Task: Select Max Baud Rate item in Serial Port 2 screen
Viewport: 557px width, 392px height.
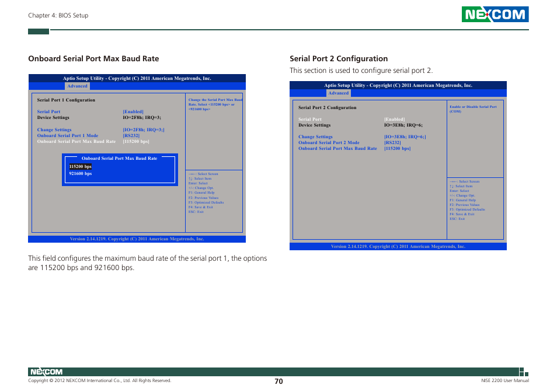Action: 337,148
